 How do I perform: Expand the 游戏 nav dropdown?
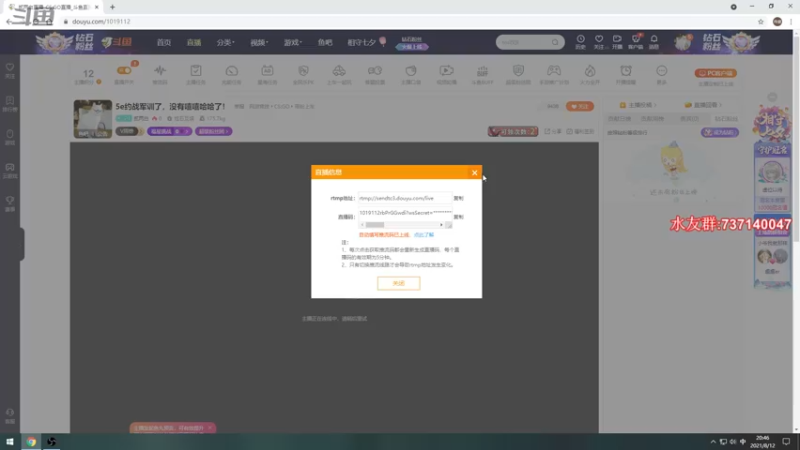click(x=293, y=42)
